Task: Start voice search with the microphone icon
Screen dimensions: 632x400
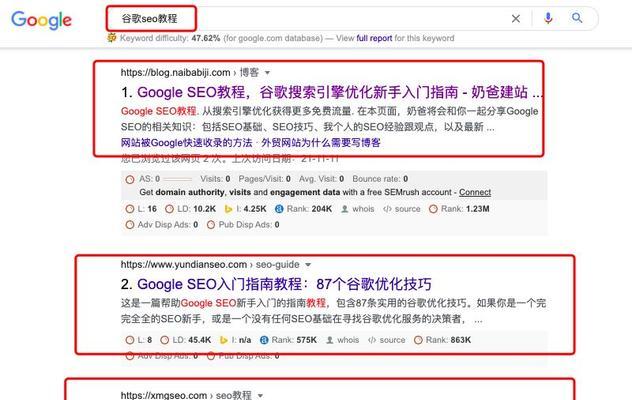Action: tap(548, 18)
